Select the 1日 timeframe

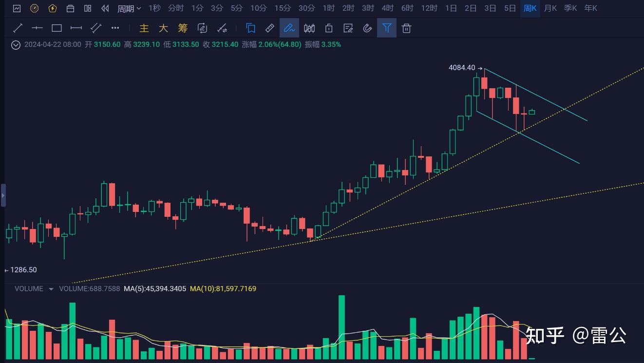click(x=451, y=8)
